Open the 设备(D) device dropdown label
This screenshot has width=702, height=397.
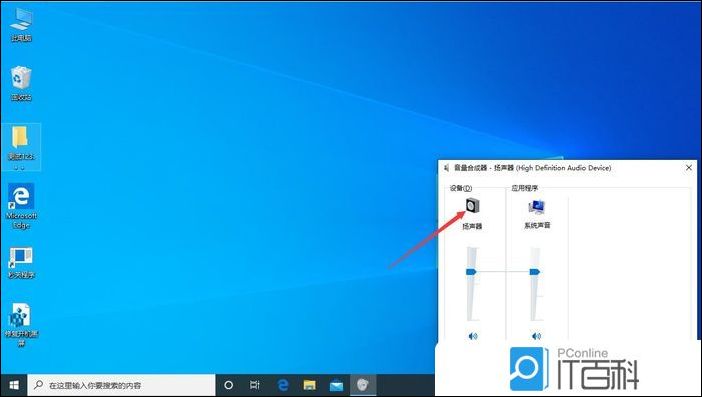click(x=461, y=188)
